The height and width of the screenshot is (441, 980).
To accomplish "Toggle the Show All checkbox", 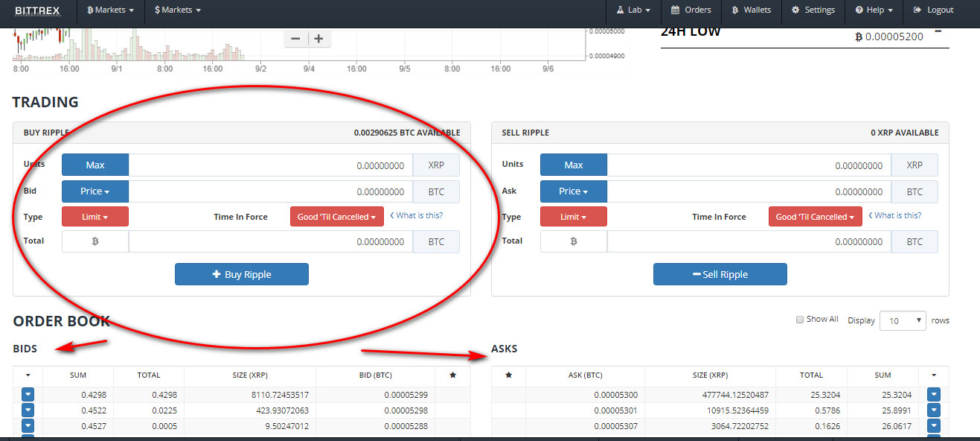I will 800,320.
